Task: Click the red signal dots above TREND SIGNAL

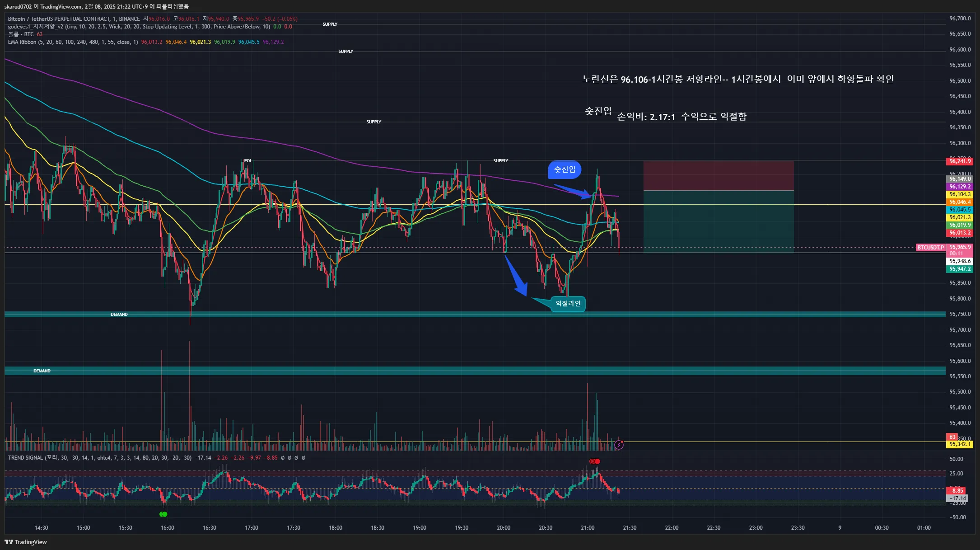Action: (595, 461)
